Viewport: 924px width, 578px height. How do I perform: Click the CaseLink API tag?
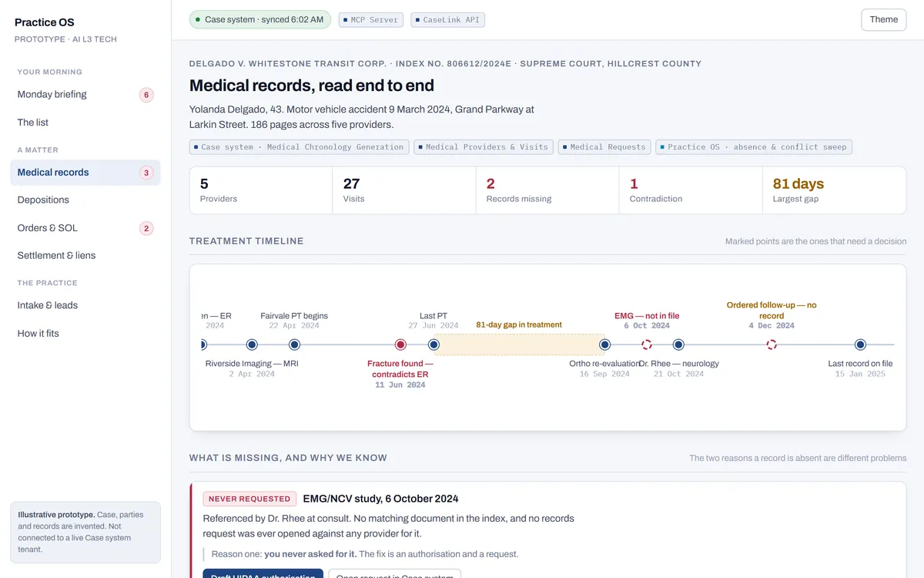pyautogui.click(x=448, y=20)
